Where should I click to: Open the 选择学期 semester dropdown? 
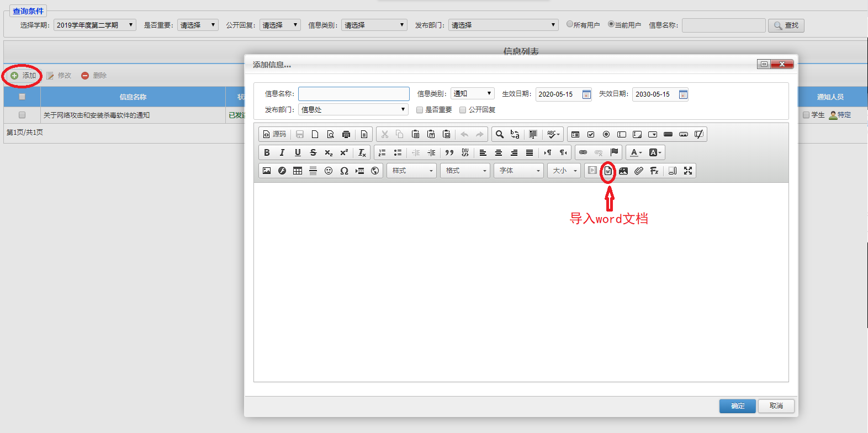pos(94,25)
